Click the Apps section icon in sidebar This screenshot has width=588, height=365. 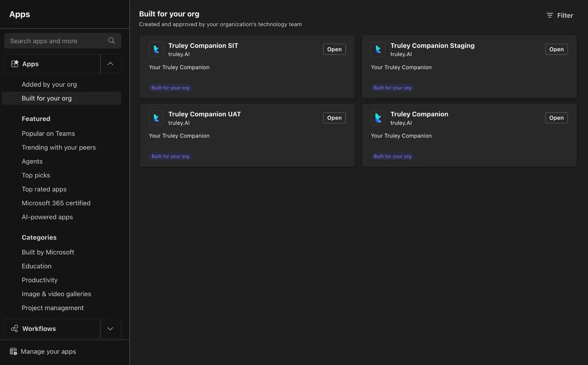[15, 64]
